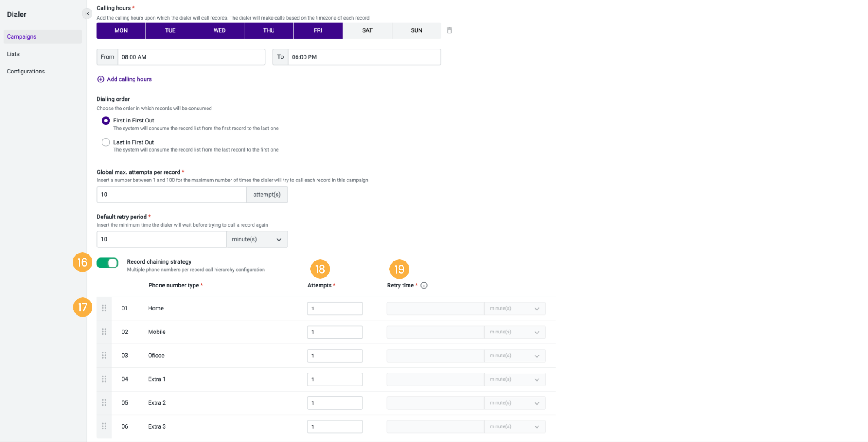
Task: Toggle FRI calling day
Action: (x=318, y=30)
